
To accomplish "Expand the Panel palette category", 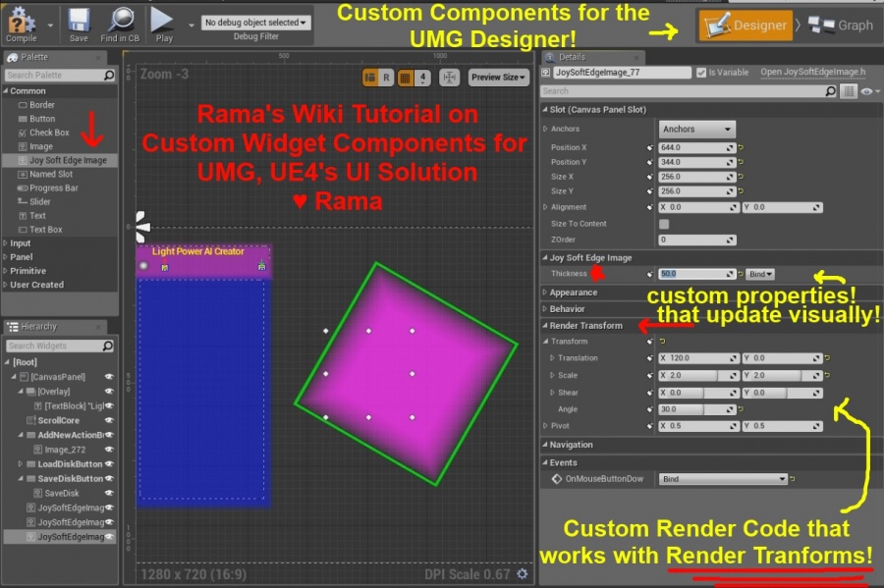I will (x=6, y=257).
